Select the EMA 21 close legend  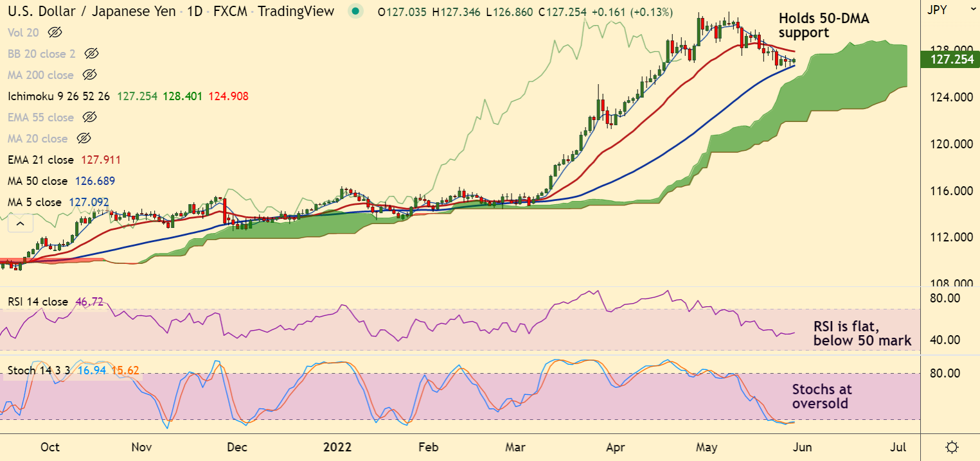(x=41, y=160)
